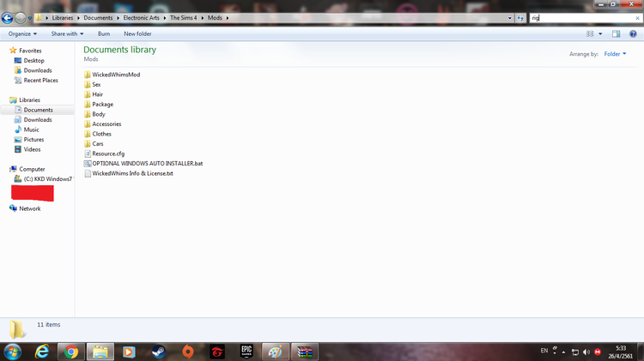Click the change view icon
644x361 pixels.
(x=590, y=33)
